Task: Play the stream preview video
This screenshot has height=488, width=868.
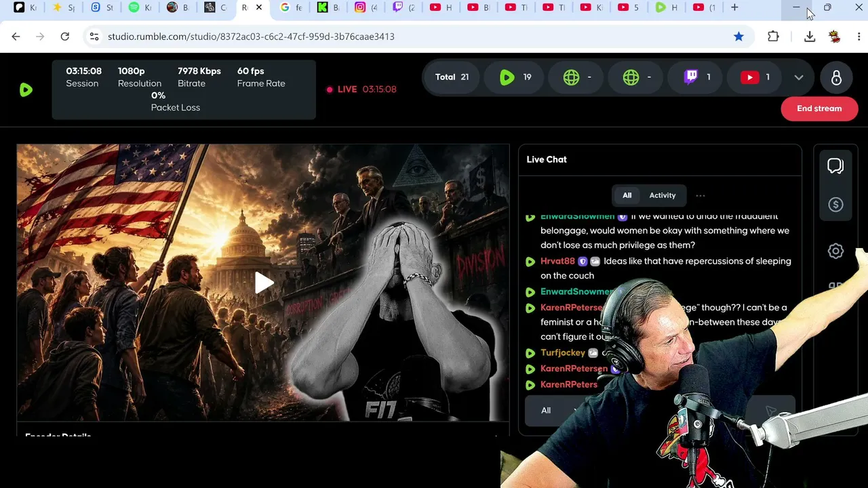Action: point(264,283)
